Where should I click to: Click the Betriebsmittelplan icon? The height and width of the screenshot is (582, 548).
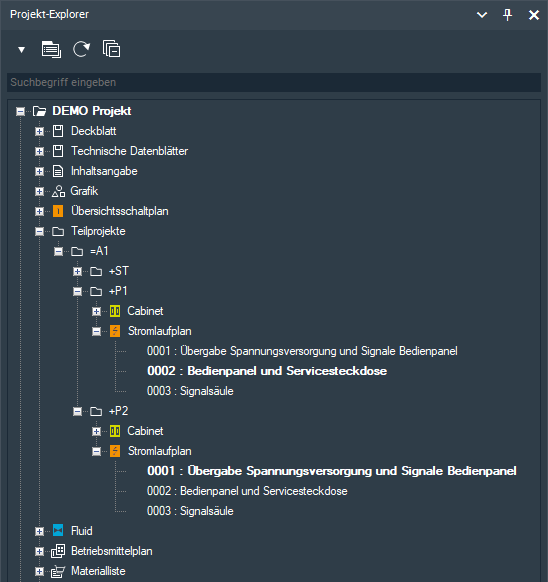58,551
